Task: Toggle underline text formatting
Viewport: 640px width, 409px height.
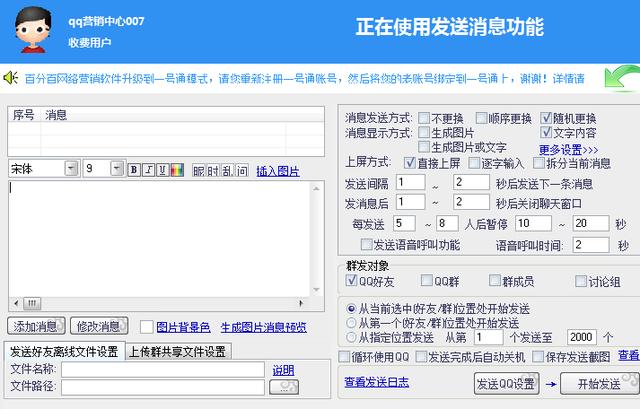Action: [x=162, y=170]
